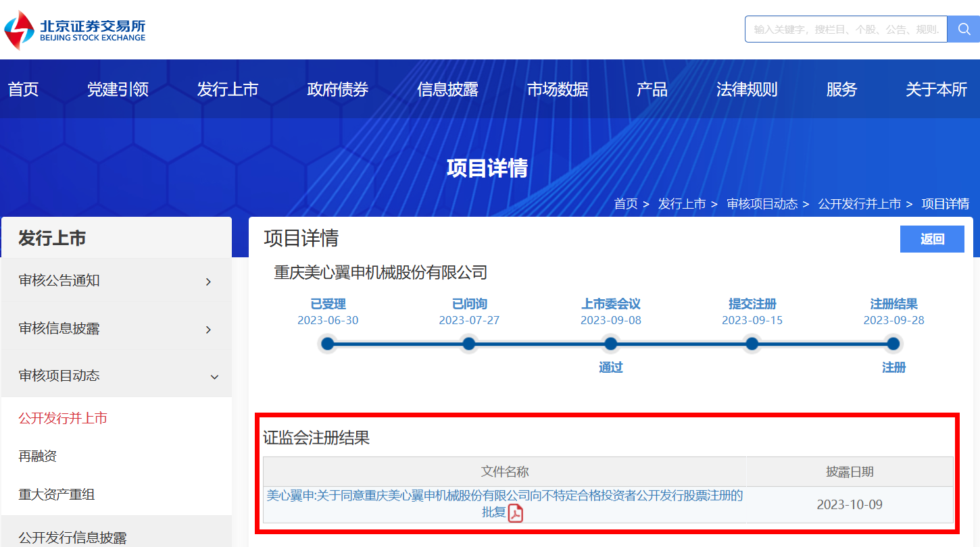Image resolution: width=980 pixels, height=547 pixels.
Task: Go to 审核项目动态 in the breadcrumb
Action: (x=762, y=204)
